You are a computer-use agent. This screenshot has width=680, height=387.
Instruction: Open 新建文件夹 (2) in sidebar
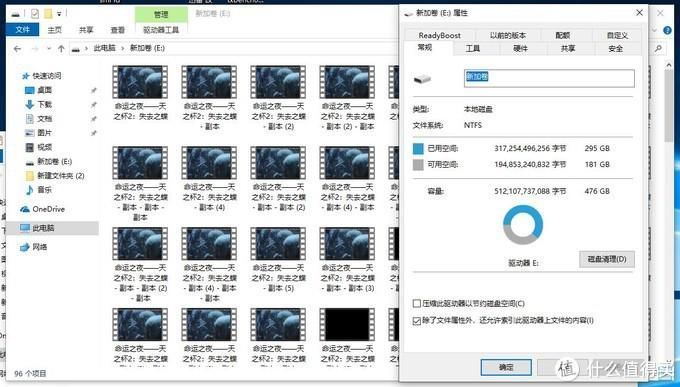coord(61,176)
